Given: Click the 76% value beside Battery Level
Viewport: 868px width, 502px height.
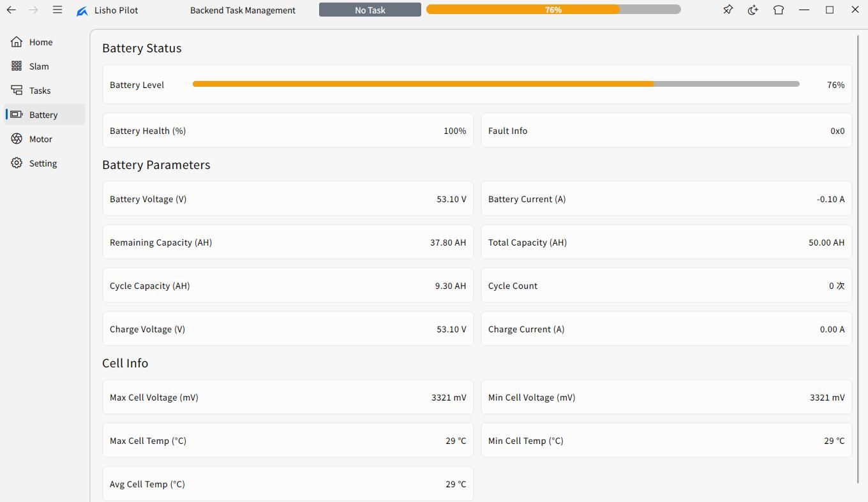Looking at the screenshot, I should point(835,85).
